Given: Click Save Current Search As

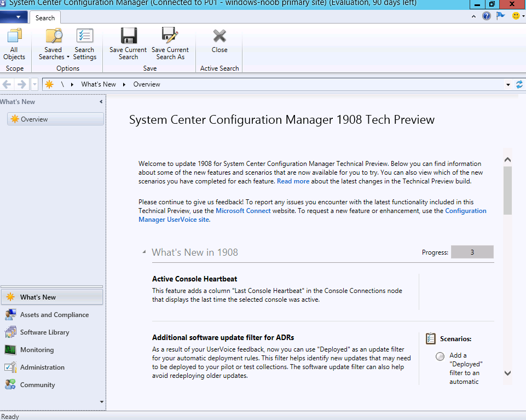Looking at the screenshot, I should click(x=170, y=44).
